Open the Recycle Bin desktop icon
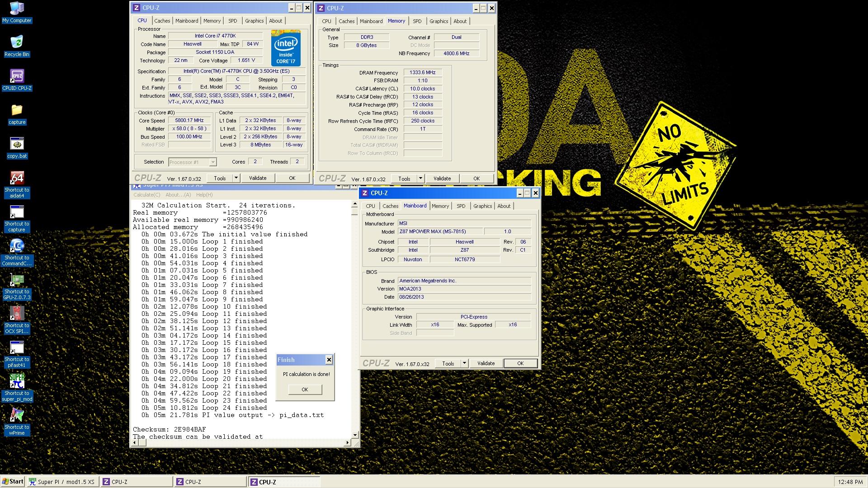The height and width of the screenshot is (488, 868). tap(17, 46)
